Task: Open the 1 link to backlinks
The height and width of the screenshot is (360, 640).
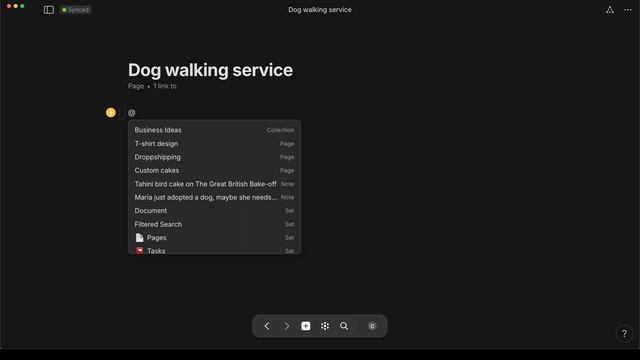Action: point(165,86)
